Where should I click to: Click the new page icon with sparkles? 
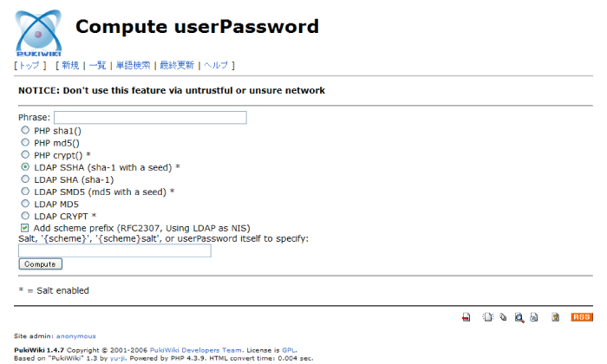[x=487, y=317]
